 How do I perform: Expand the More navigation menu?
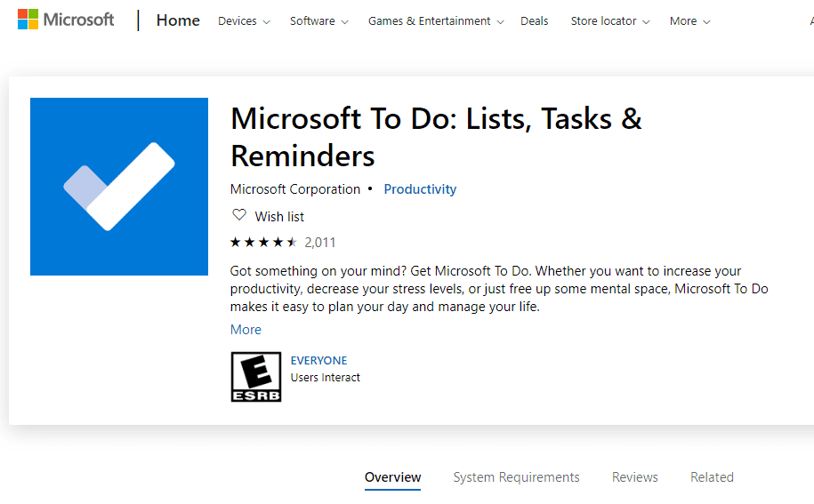click(690, 21)
